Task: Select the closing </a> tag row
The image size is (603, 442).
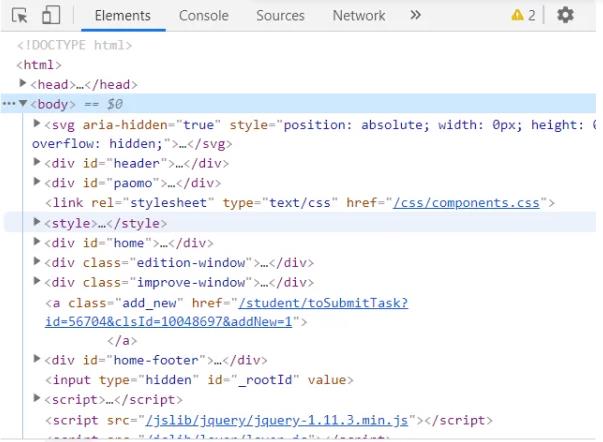Action: tap(122, 341)
